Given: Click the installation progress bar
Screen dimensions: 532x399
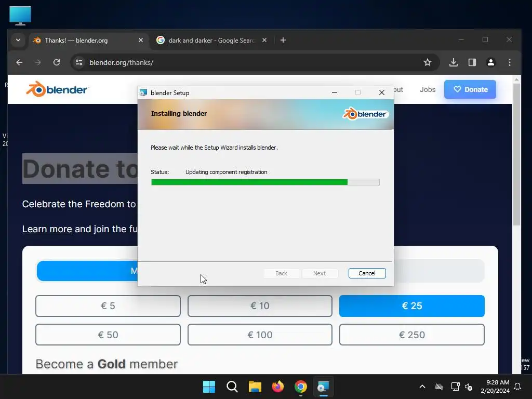Looking at the screenshot, I should (x=265, y=182).
